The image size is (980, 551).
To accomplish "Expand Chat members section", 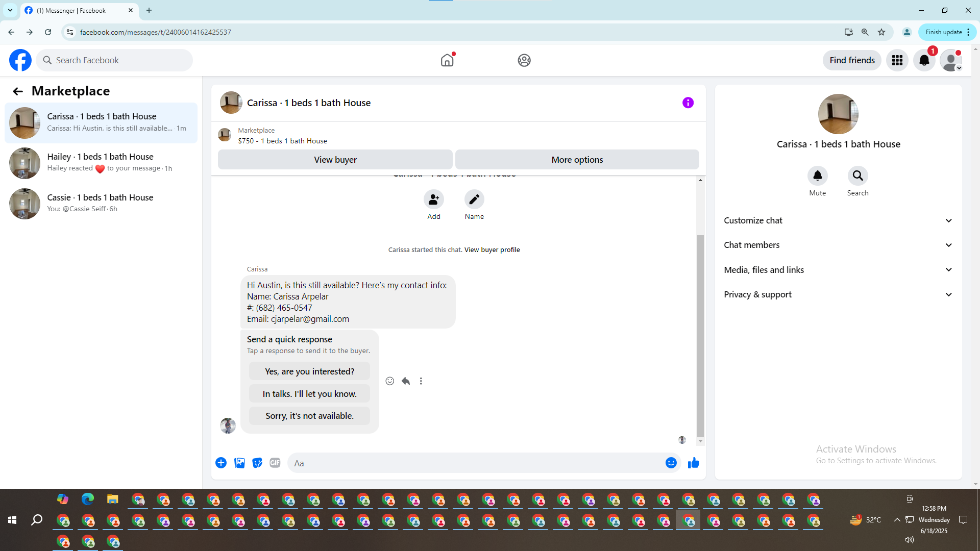I will pos(838,245).
